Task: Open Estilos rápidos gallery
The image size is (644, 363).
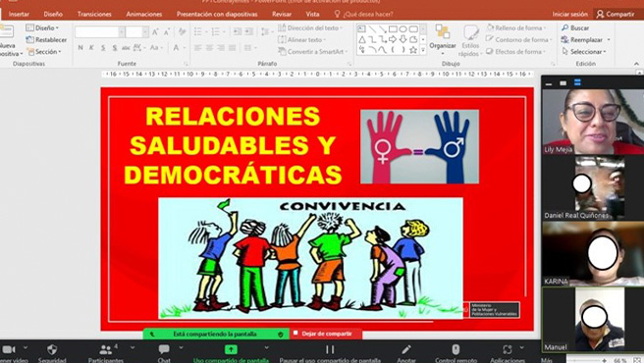Action: tap(470, 40)
